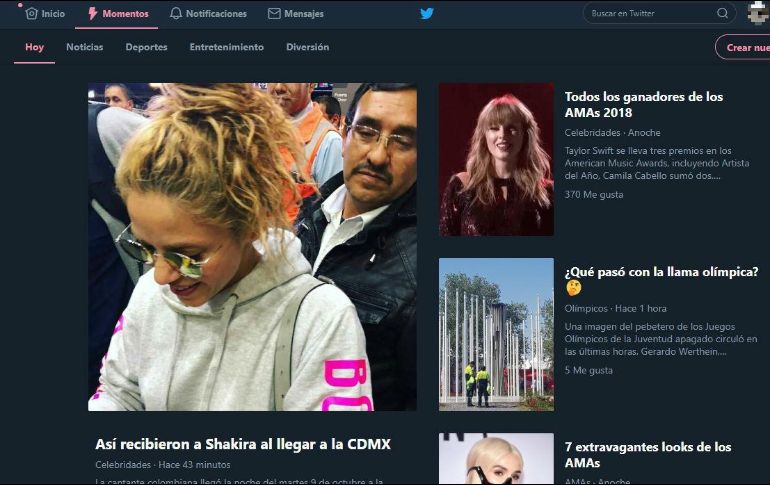Click the Notificaciones bell icon
This screenshot has width=770, height=485.
point(176,14)
